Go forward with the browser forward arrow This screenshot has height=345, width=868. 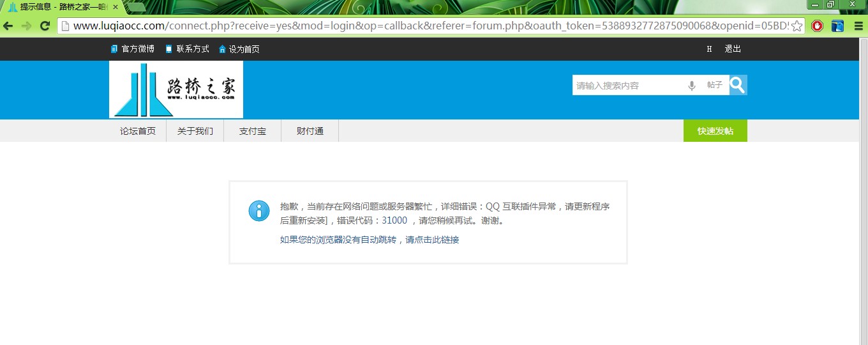coord(26,26)
